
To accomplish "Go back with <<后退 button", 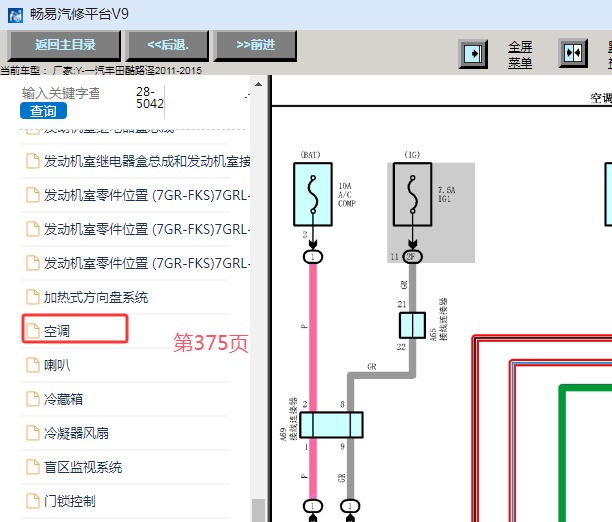I will 168,45.
